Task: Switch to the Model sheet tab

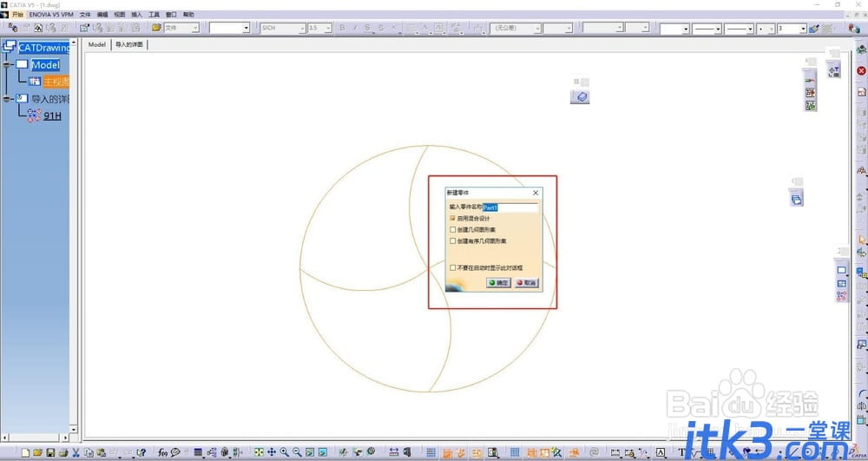Action: [97, 44]
